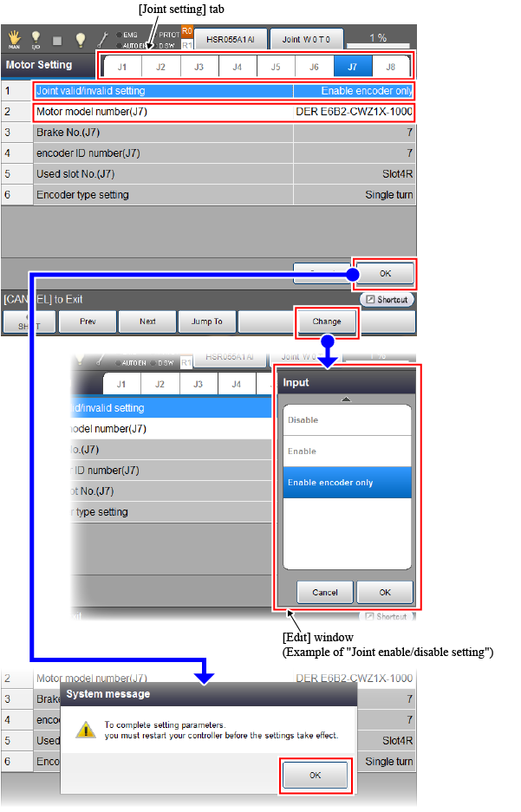Confirm the System message with OK
The height and width of the screenshot is (812, 521).
click(x=315, y=776)
